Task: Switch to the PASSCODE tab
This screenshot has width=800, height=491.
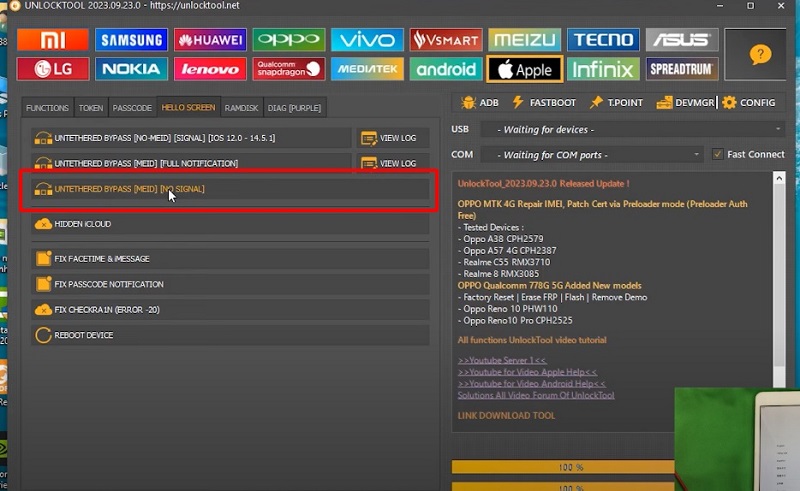Action: [x=132, y=108]
